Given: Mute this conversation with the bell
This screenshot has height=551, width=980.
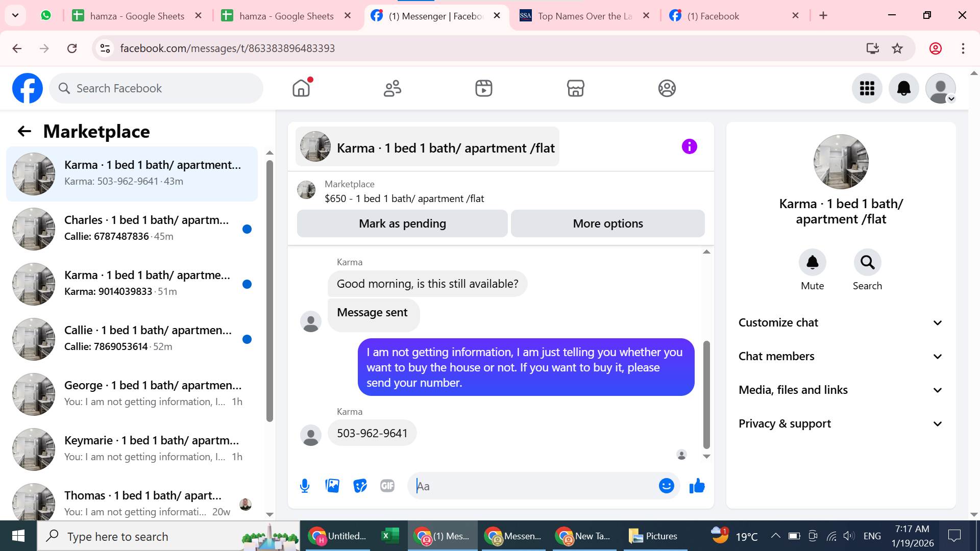Looking at the screenshot, I should (x=812, y=263).
